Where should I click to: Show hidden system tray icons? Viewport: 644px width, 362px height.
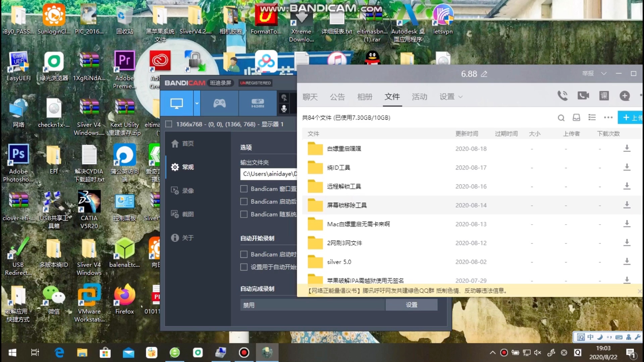coord(492,353)
